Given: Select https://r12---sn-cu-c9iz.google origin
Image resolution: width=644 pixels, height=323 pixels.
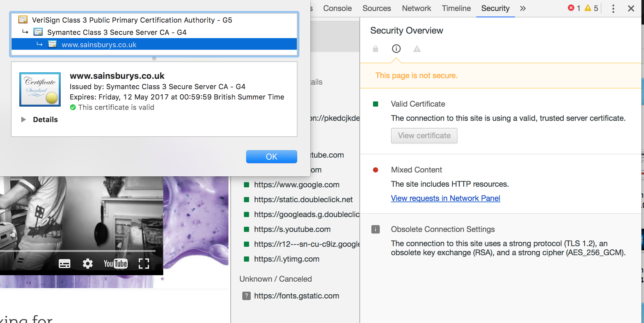Looking at the screenshot, I should tap(307, 244).
